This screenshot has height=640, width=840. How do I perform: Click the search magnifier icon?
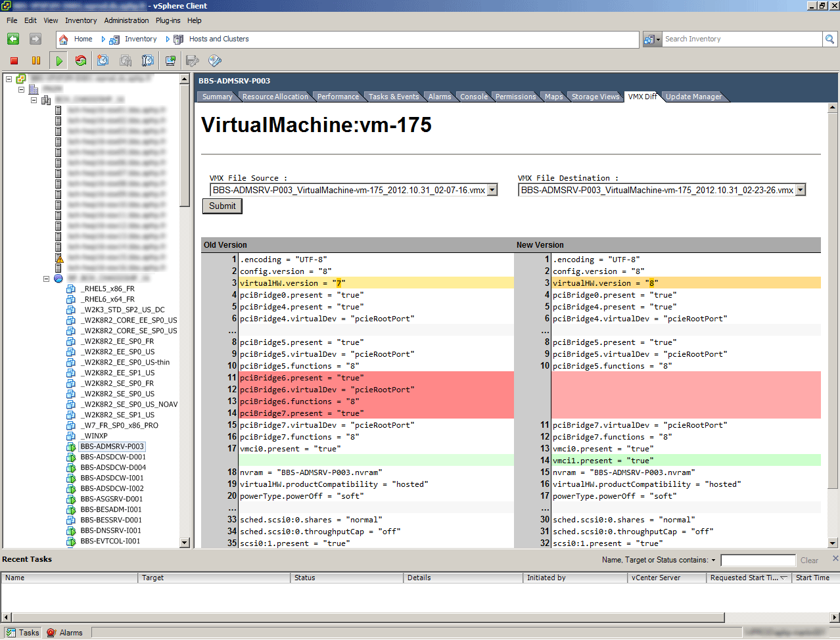click(x=829, y=39)
